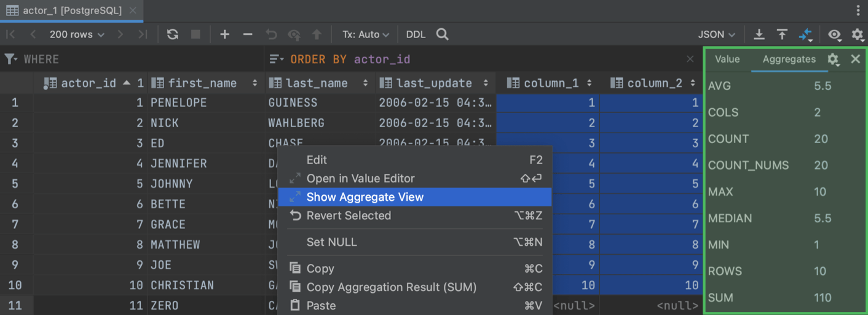Screen dimensions: 868x315
Task: Click the export data download icon
Action: pos(759,34)
